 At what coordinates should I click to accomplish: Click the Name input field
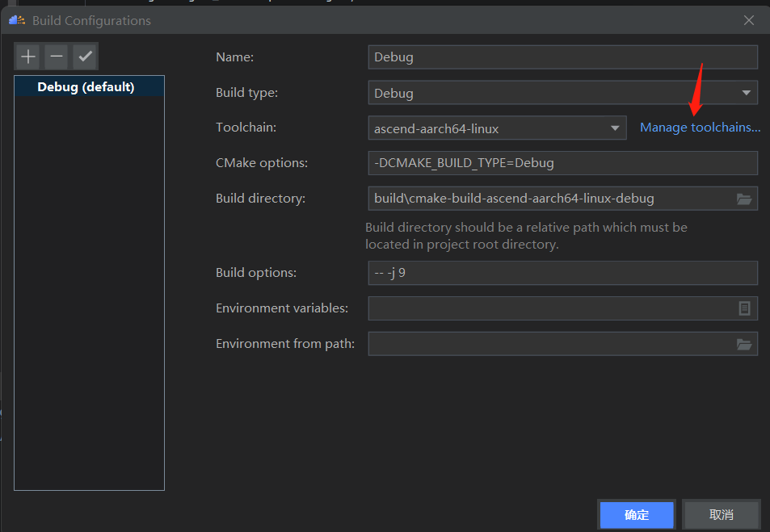562,57
